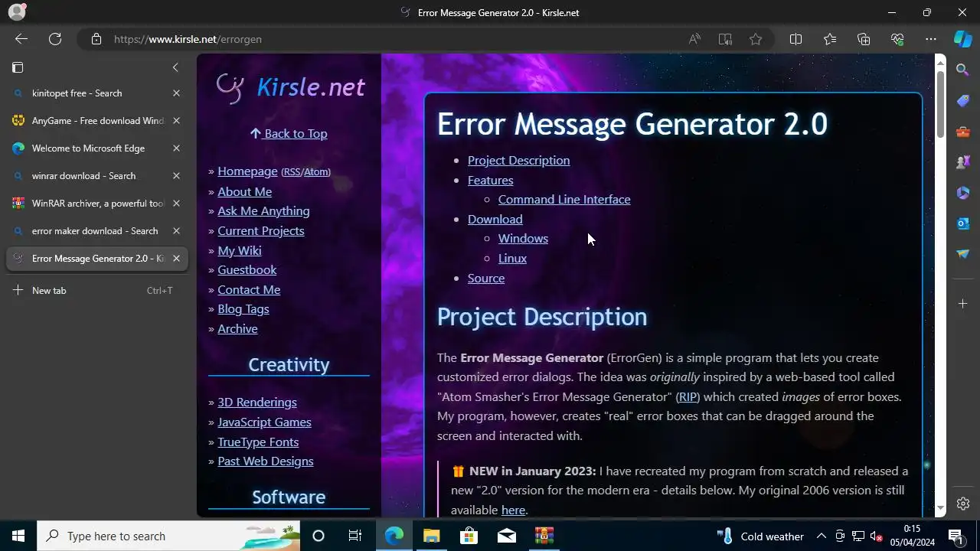Open the Homepage link
Viewport: 980px width, 551px height.
click(247, 171)
